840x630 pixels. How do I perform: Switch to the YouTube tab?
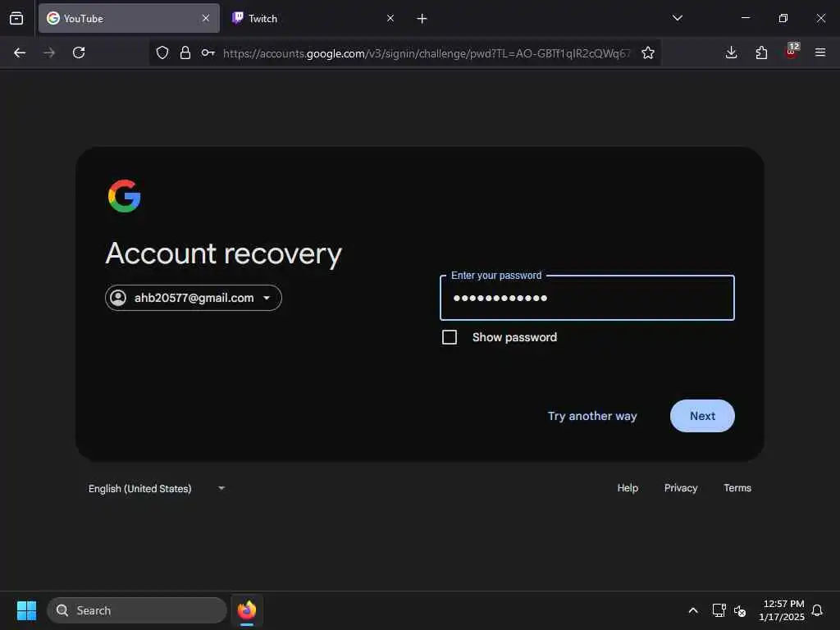click(x=129, y=18)
